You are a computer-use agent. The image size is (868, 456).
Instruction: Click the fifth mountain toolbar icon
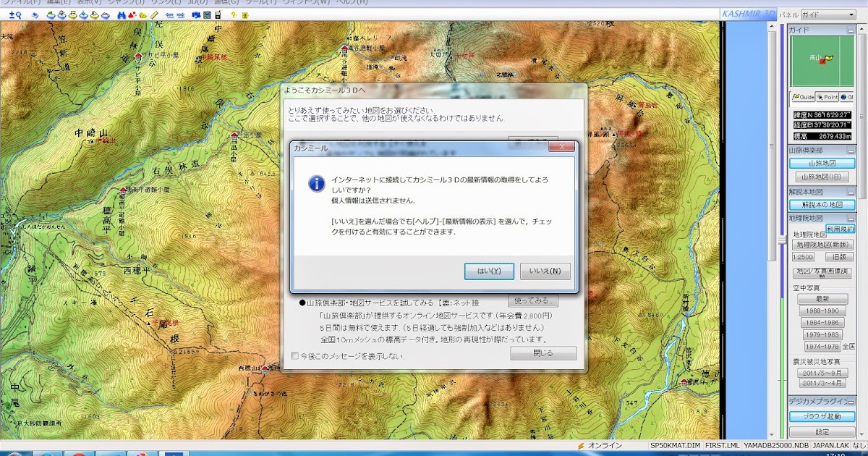(x=95, y=15)
